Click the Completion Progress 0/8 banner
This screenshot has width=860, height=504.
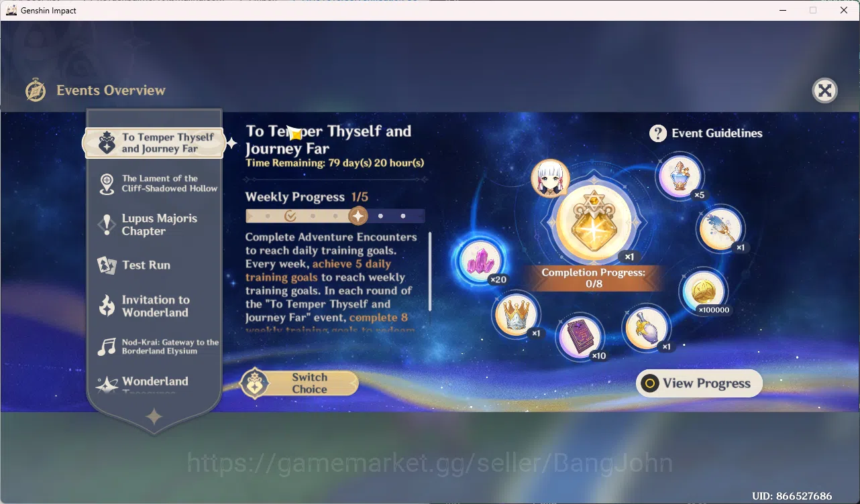coord(593,278)
